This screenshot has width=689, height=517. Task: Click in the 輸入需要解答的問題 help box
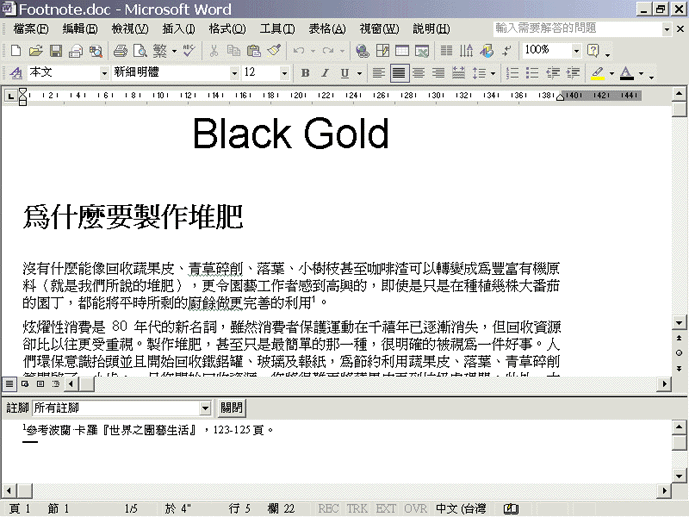(x=578, y=29)
